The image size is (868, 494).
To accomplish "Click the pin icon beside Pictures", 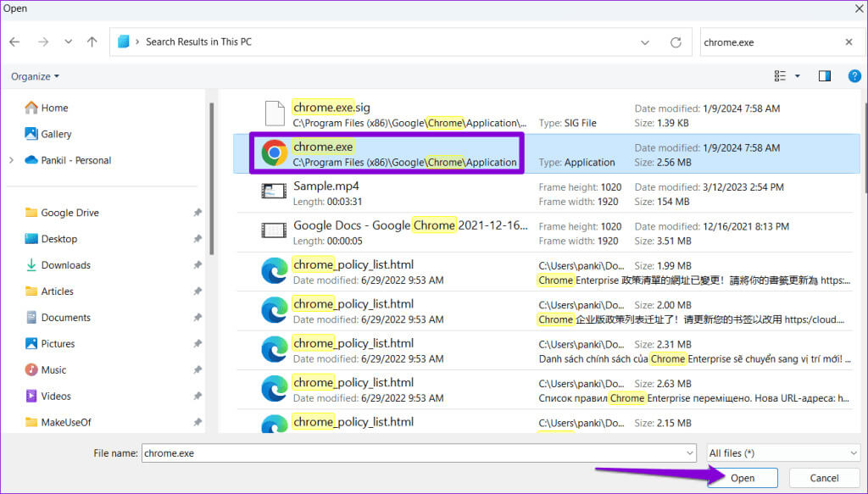I will coord(197,343).
